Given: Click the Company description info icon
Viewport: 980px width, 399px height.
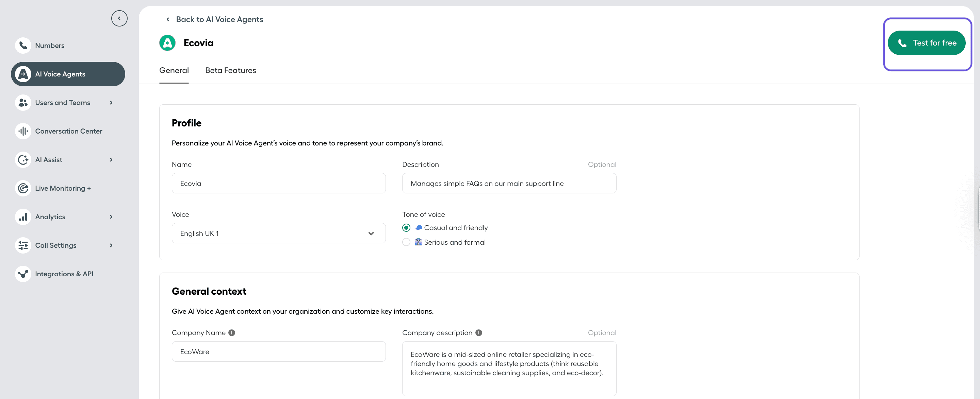Looking at the screenshot, I should (478, 332).
